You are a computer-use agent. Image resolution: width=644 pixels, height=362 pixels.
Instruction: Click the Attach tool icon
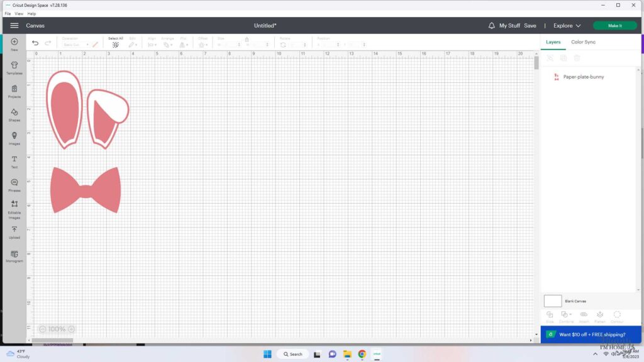pos(584,315)
